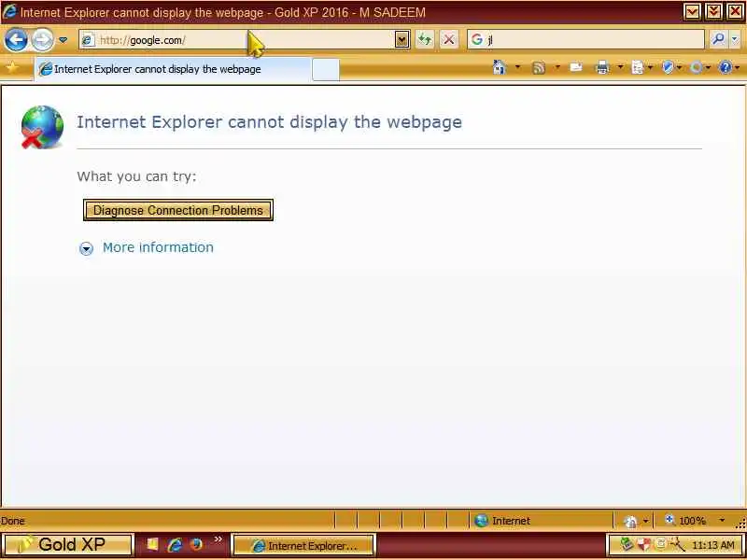This screenshot has width=747, height=560.
Task: Expand the More information arrow
Action: (86, 248)
